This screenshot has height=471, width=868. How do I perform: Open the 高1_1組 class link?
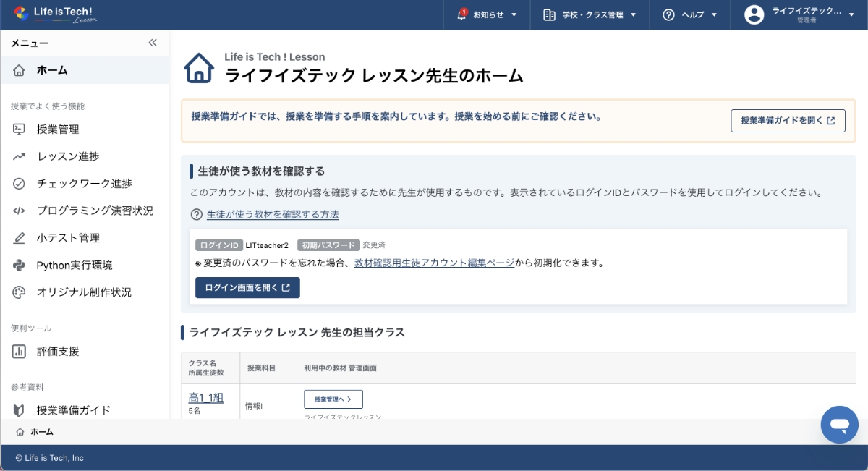(206, 397)
